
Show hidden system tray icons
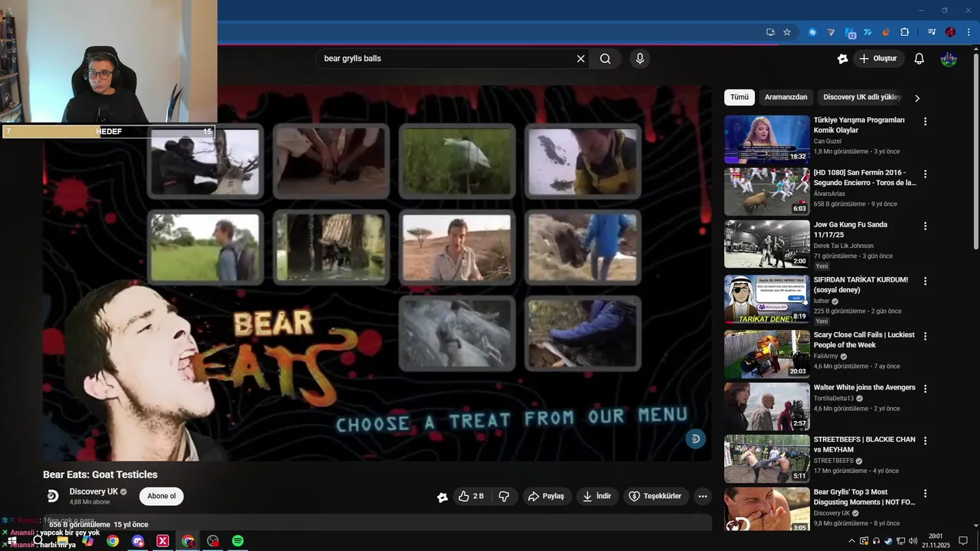[851, 541]
